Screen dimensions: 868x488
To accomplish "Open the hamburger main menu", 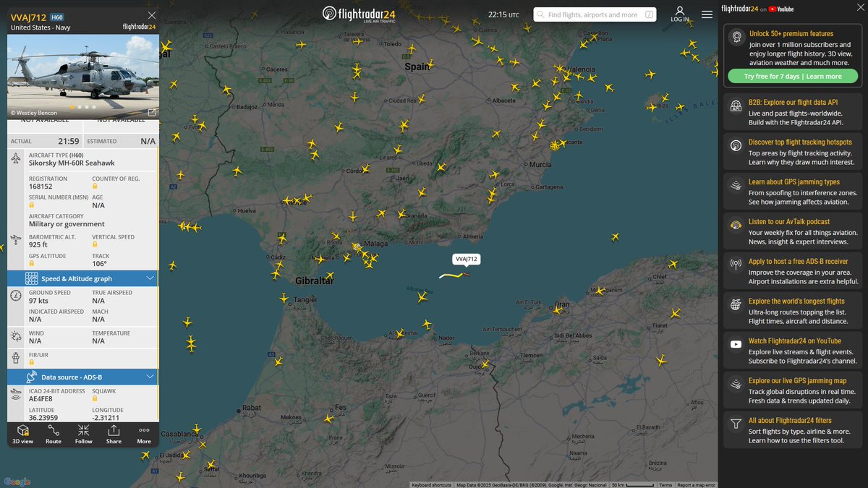I will tap(707, 14).
